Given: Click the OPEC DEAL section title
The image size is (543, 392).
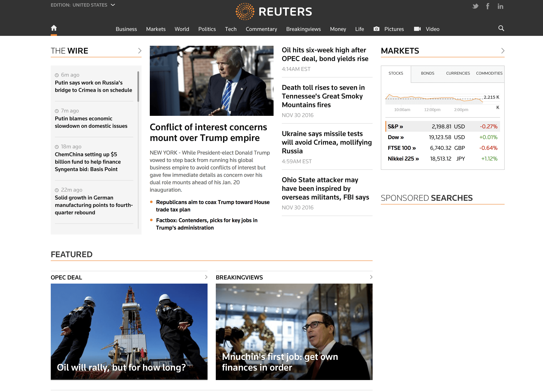Looking at the screenshot, I should tap(66, 277).
